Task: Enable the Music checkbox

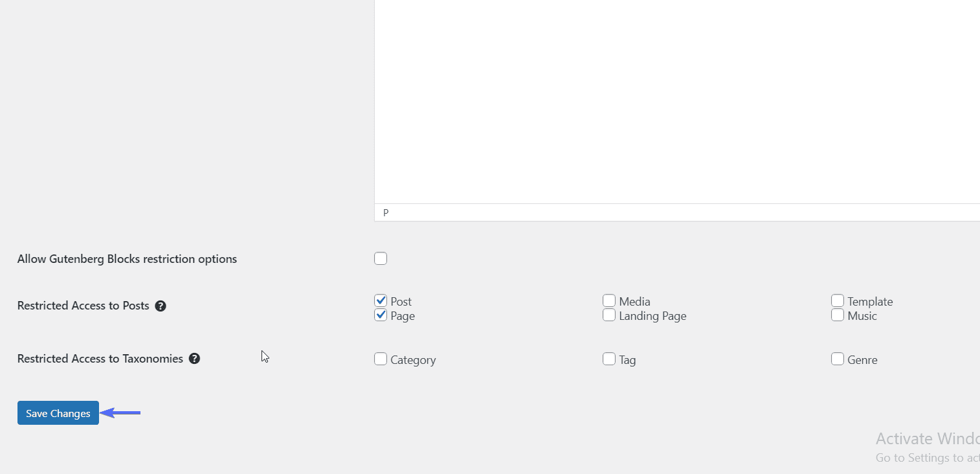Action: click(838, 315)
